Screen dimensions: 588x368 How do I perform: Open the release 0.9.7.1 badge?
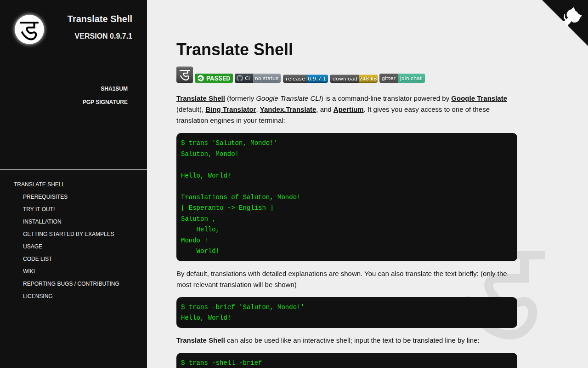(x=305, y=79)
